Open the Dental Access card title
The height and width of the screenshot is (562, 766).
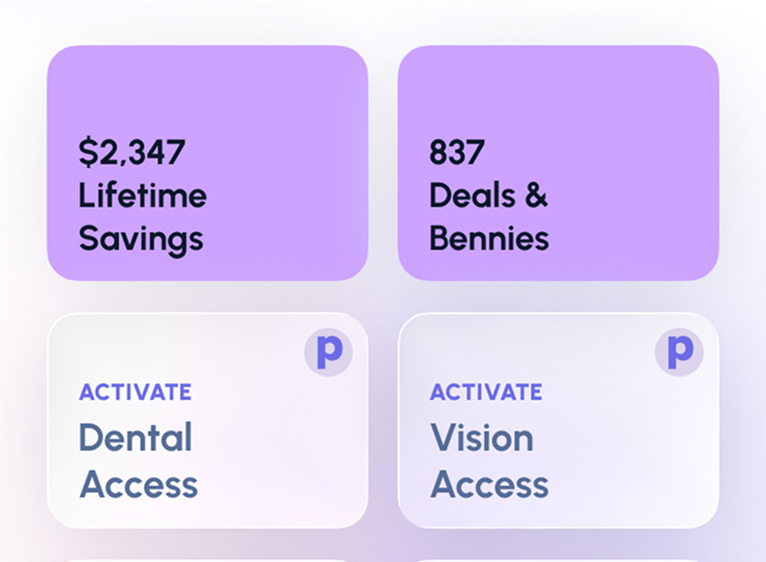point(139,461)
